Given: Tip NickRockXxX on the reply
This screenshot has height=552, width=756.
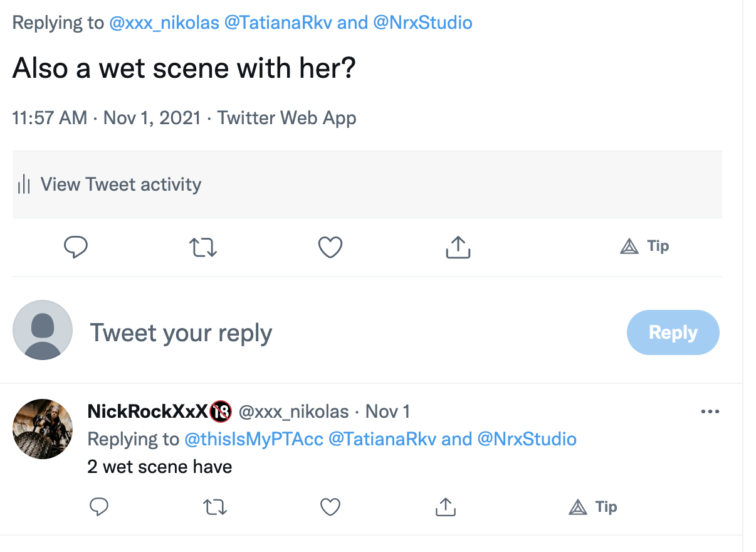Looking at the screenshot, I should tap(592, 507).
